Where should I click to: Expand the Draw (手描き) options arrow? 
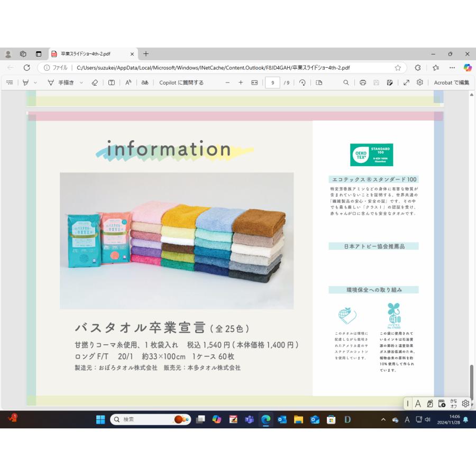click(81, 83)
